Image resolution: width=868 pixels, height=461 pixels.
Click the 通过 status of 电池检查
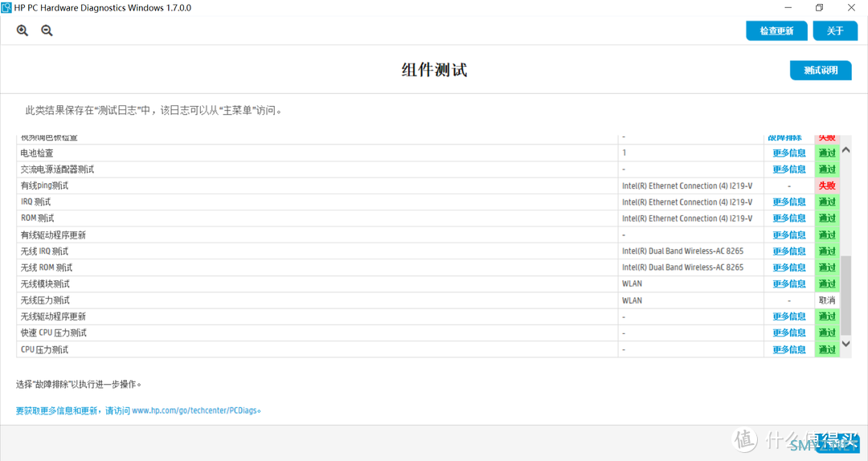827,153
